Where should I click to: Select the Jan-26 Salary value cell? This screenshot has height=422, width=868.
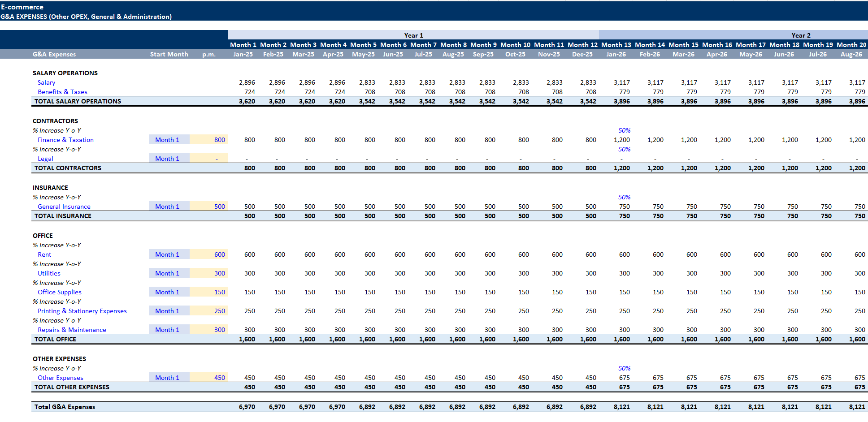point(621,82)
